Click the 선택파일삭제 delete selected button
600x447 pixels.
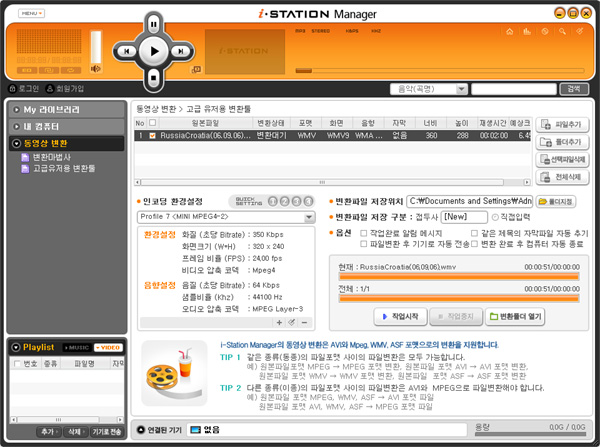pyautogui.click(x=562, y=160)
